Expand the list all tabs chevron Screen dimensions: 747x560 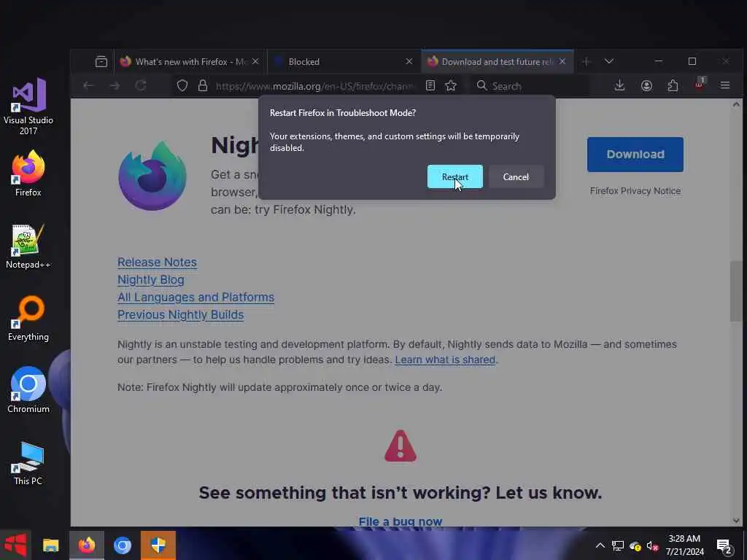[609, 61]
